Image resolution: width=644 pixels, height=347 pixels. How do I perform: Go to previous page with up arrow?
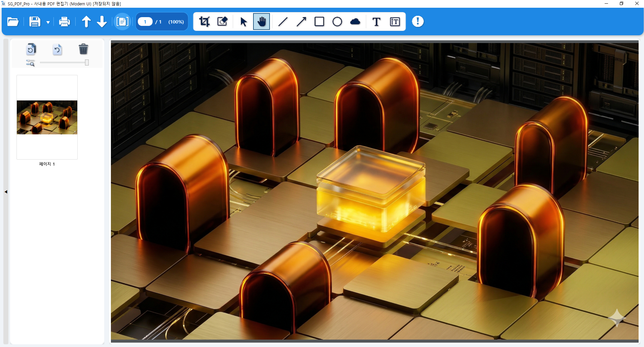(x=86, y=22)
